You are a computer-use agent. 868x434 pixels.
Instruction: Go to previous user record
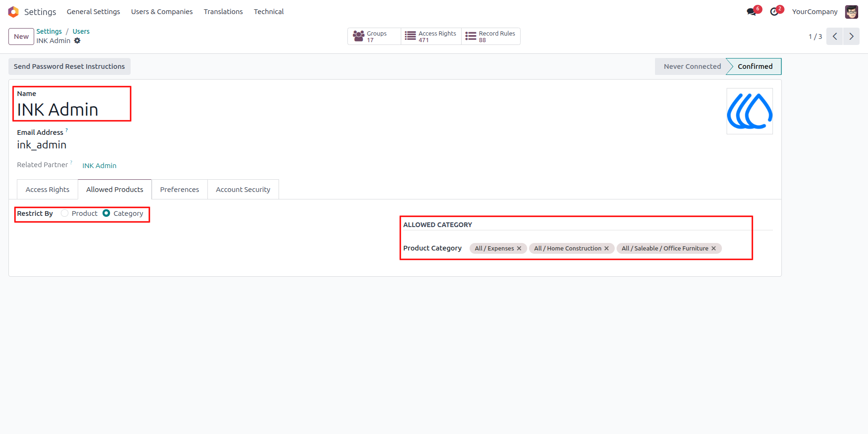[x=835, y=37]
